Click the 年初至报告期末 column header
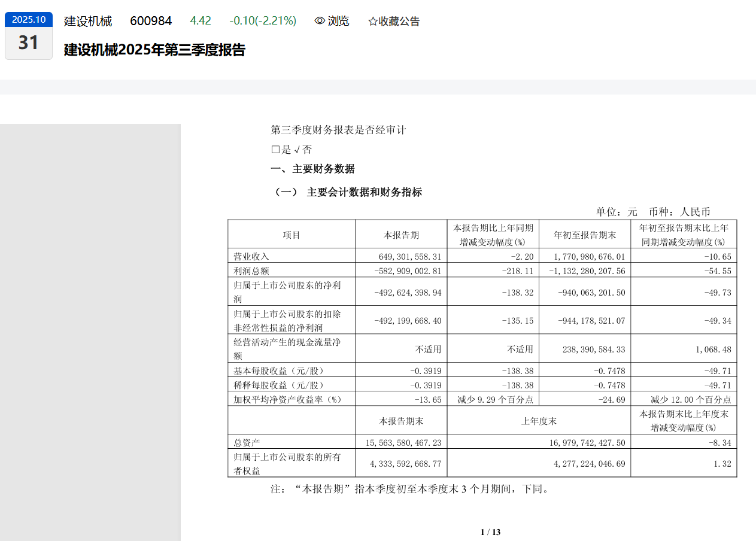 pos(584,235)
